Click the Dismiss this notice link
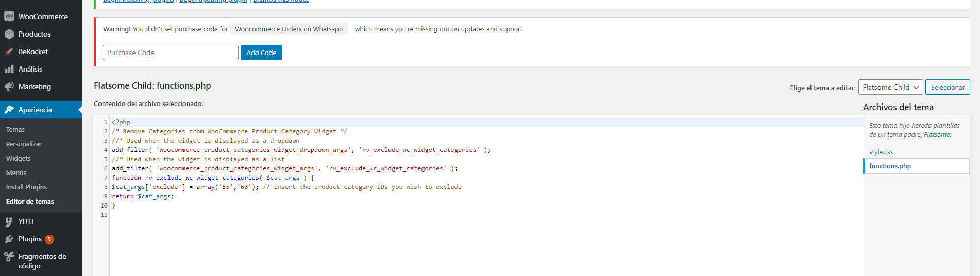The width and height of the screenshot is (980, 276). pyautogui.click(x=281, y=2)
